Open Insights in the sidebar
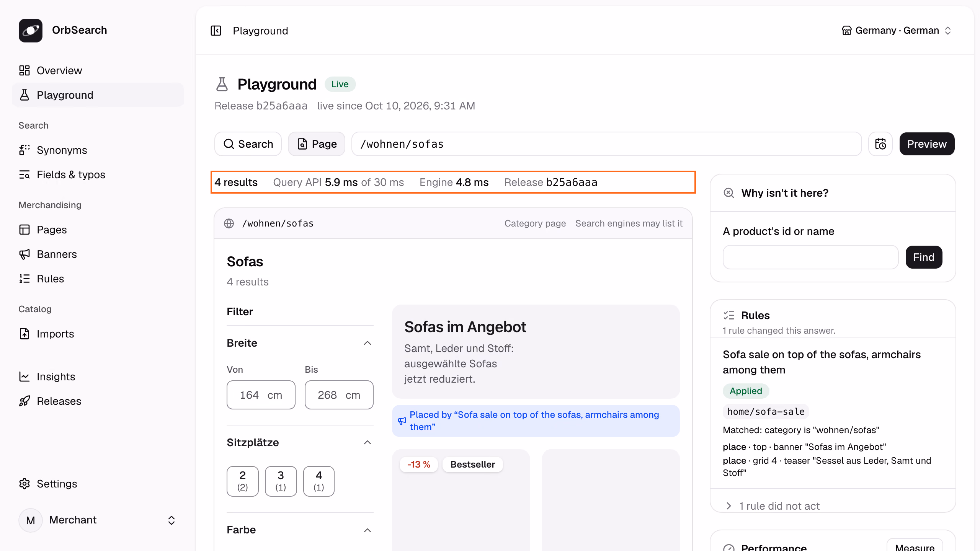Screen dimensions: 980x551 point(98,377)
